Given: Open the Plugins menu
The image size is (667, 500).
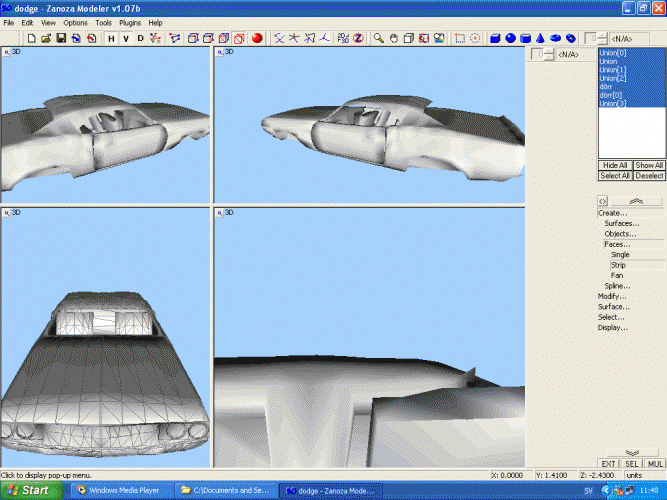Looking at the screenshot, I should (x=130, y=22).
